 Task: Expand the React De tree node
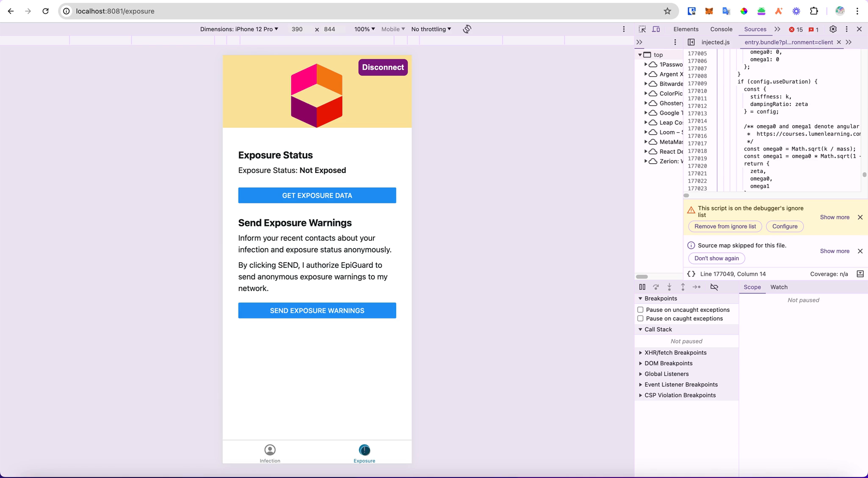coord(646,151)
